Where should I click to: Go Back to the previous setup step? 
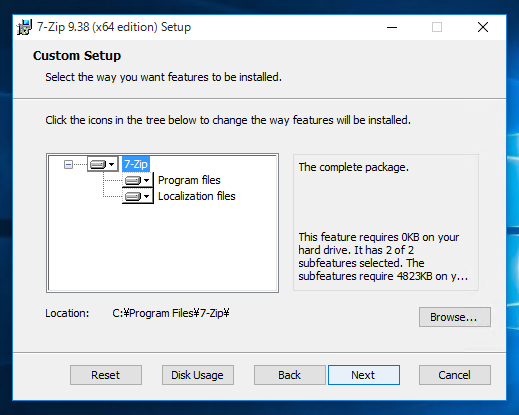[290, 375]
